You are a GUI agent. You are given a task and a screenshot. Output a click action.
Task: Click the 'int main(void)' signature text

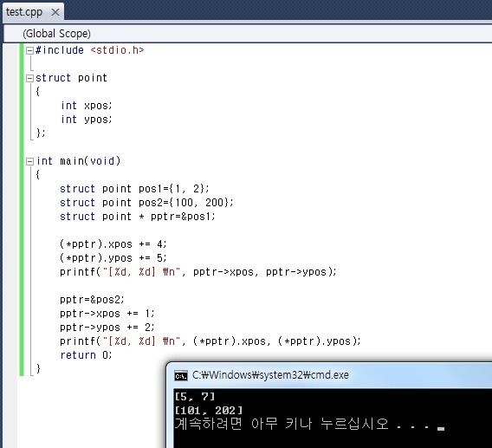(x=78, y=161)
